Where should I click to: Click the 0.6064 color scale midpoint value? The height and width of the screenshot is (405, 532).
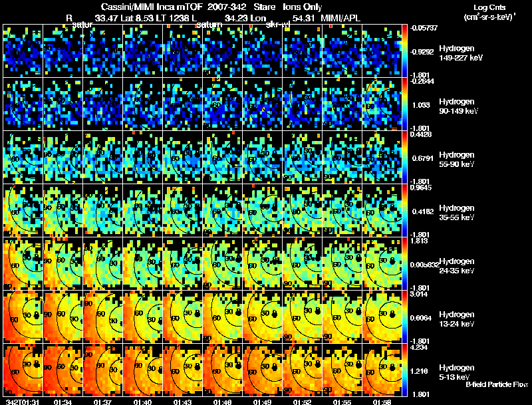point(421,318)
